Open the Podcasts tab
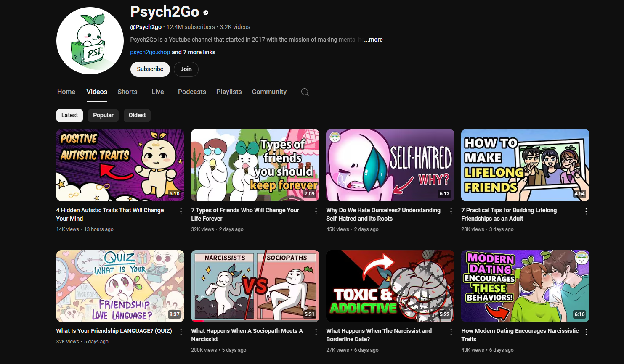The image size is (624, 364). point(192,92)
